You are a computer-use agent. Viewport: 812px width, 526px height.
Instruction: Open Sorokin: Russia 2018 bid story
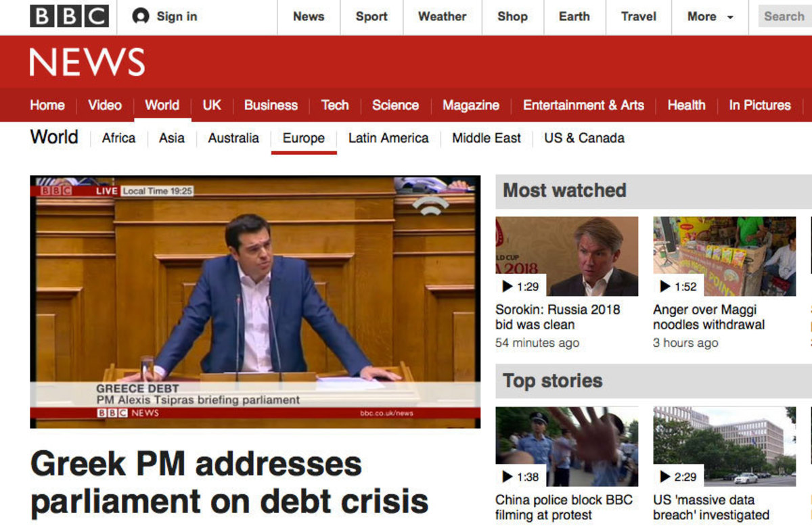point(558,317)
